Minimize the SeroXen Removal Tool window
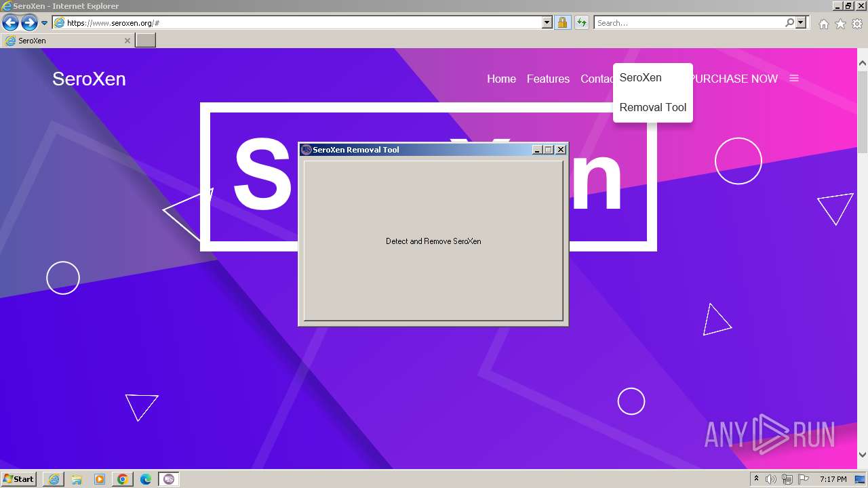The image size is (868, 488). coord(538,150)
